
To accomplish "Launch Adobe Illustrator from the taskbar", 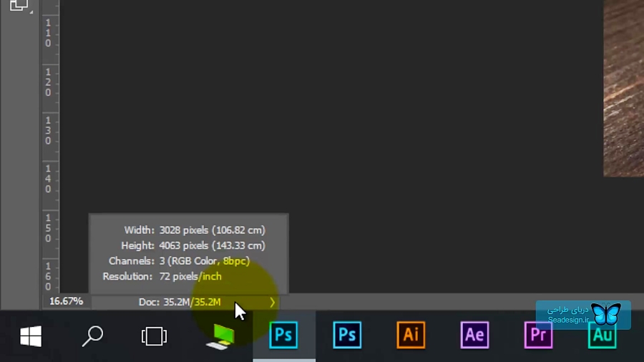I will 411,335.
